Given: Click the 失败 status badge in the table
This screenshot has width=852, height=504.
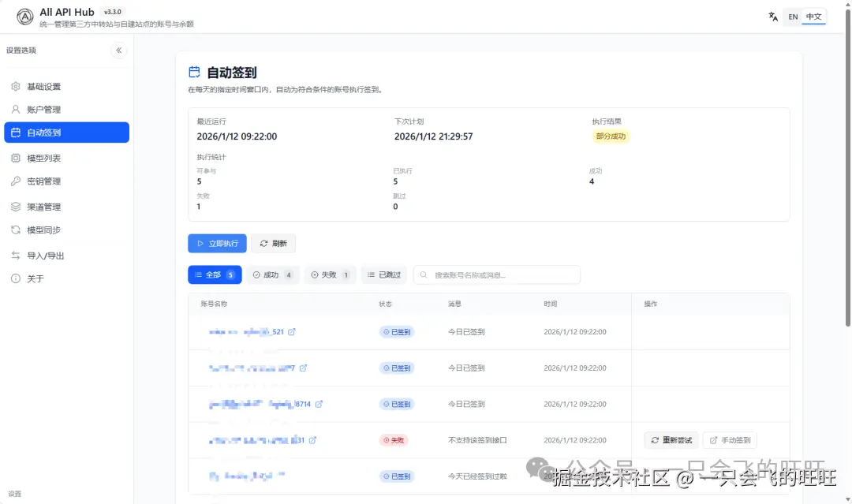Looking at the screenshot, I should point(394,440).
